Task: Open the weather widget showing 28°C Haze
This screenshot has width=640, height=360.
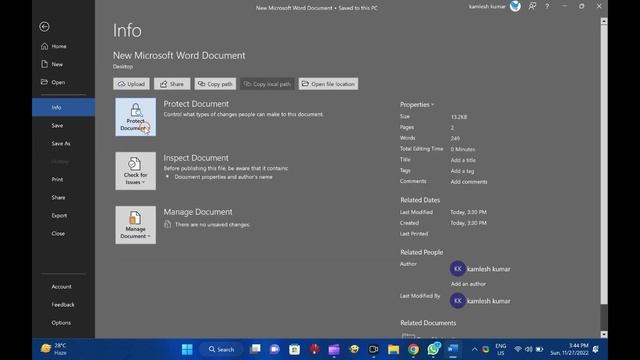Action: [54, 349]
